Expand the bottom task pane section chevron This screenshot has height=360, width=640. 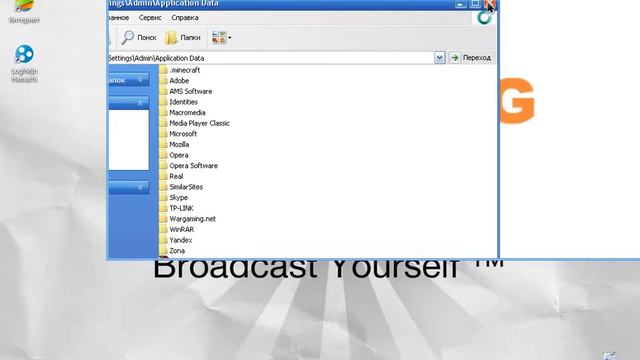[x=140, y=187]
